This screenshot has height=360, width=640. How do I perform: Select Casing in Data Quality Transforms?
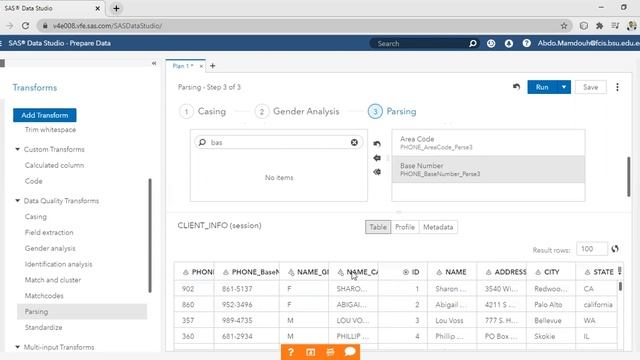(x=36, y=217)
